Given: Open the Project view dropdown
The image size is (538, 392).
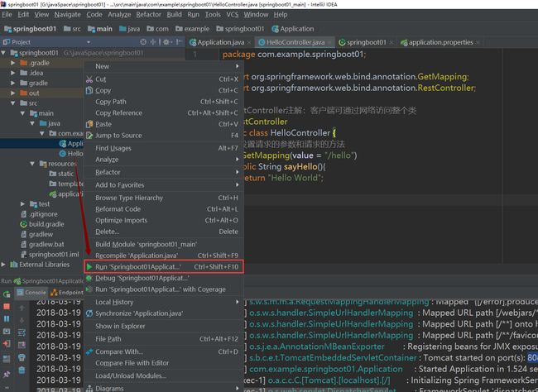Looking at the screenshot, I should pyautogui.click(x=89, y=42).
